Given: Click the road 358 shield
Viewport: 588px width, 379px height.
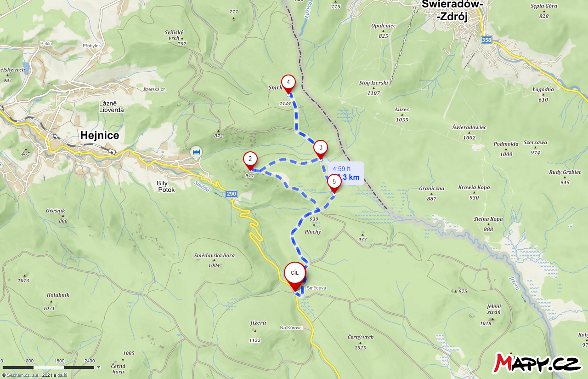Looking at the screenshot, I should [x=486, y=40].
